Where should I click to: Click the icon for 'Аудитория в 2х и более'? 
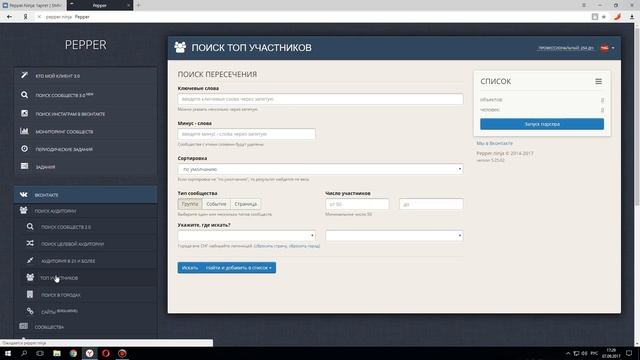(x=30, y=260)
